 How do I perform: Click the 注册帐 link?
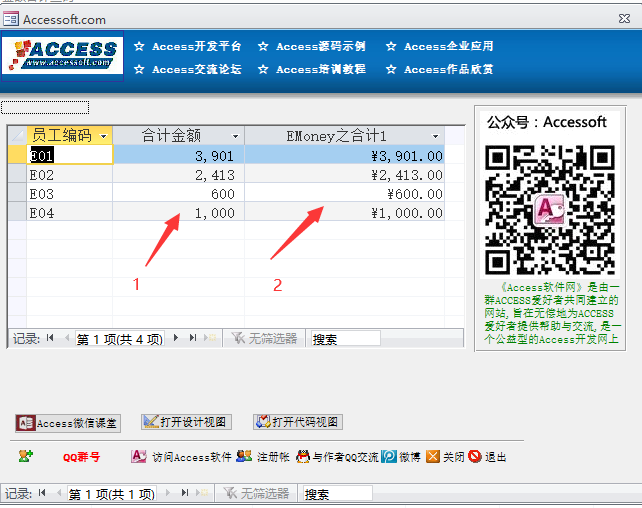[x=273, y=457]
